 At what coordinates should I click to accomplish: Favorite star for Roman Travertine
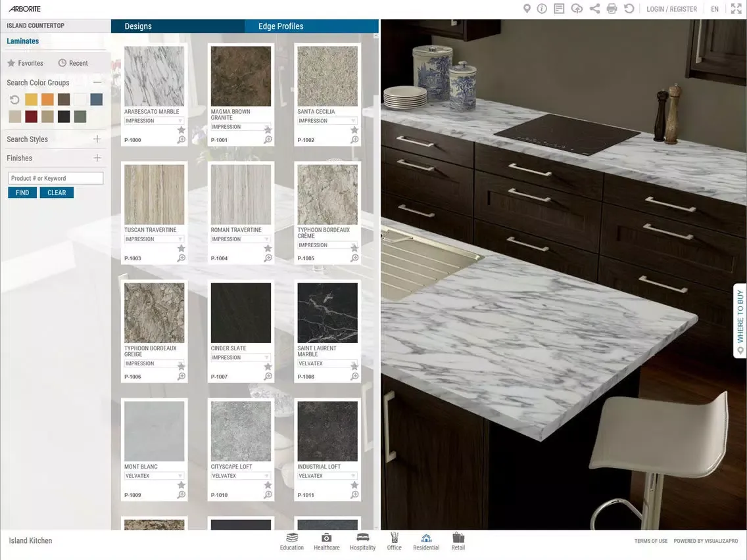[268, 248]
